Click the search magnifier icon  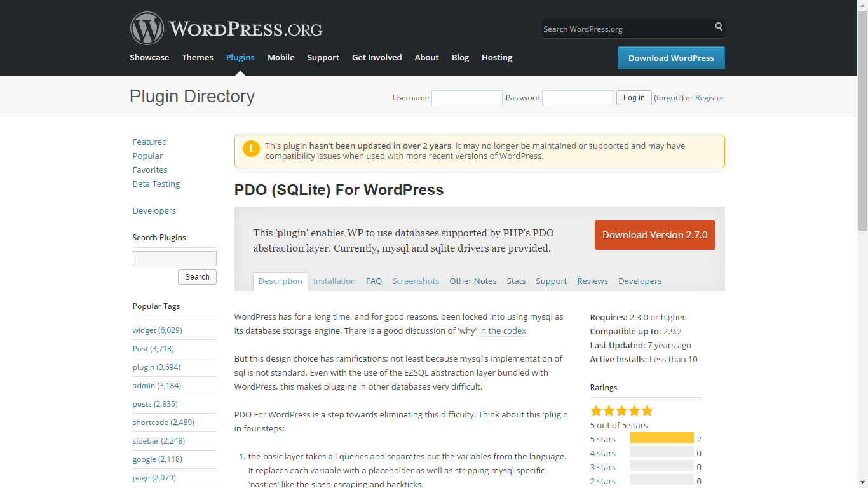(x=719, y=27)
